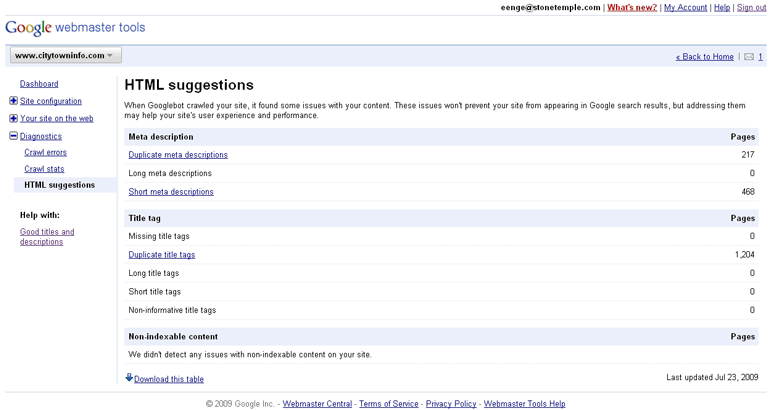This screenshot has width=770, height=410.
Task: Expand Your site on the web section
Action: click(x=13, y=118)
